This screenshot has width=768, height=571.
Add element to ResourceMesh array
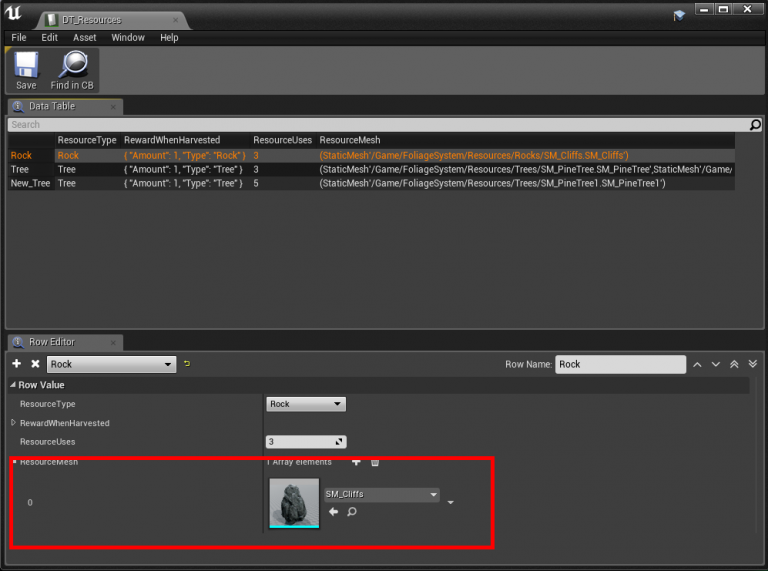[x=356, y=462]
